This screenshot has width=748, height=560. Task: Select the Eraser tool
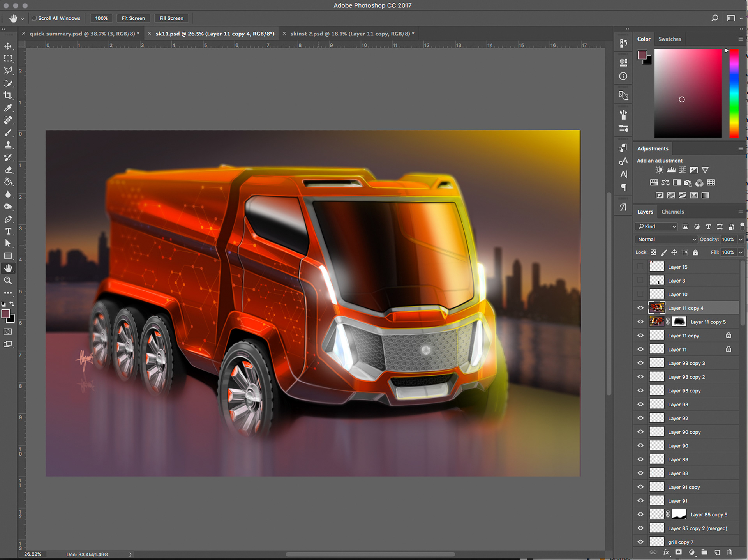(8, 170)
